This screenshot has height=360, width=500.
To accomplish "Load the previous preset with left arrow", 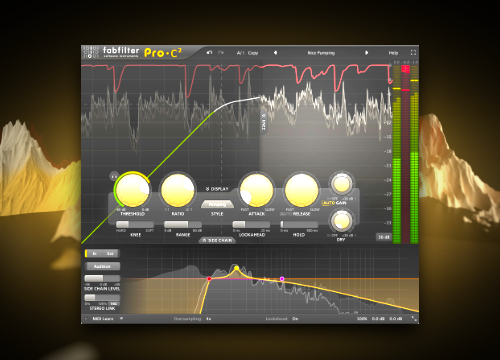I will (x=275, y=53).
